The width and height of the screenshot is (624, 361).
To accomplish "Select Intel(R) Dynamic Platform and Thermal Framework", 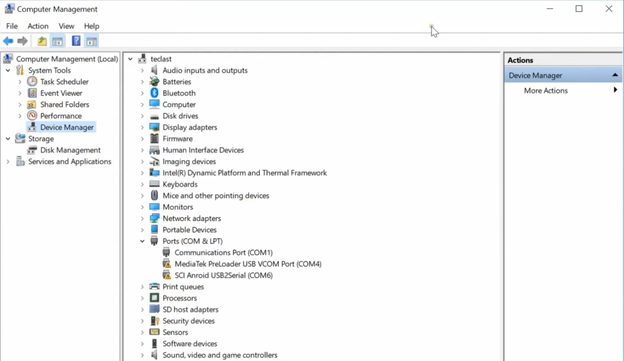I will 244,173.
